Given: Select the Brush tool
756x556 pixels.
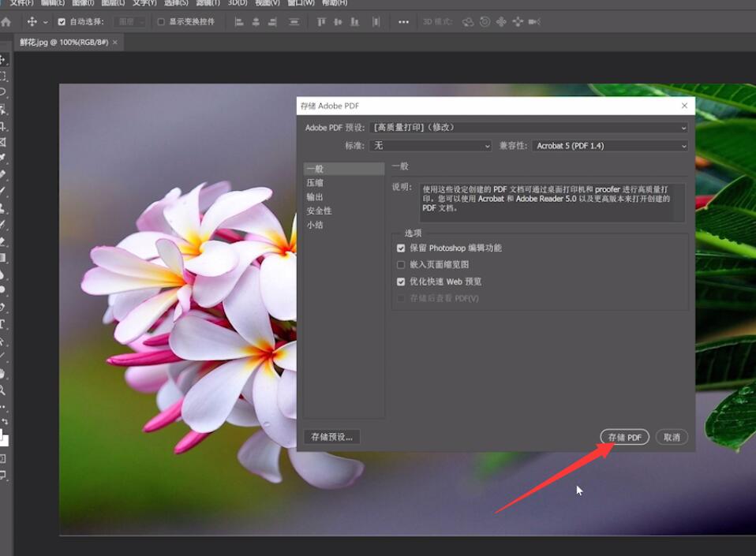Looking at the screenshot, I should click(x=3, y=191).
